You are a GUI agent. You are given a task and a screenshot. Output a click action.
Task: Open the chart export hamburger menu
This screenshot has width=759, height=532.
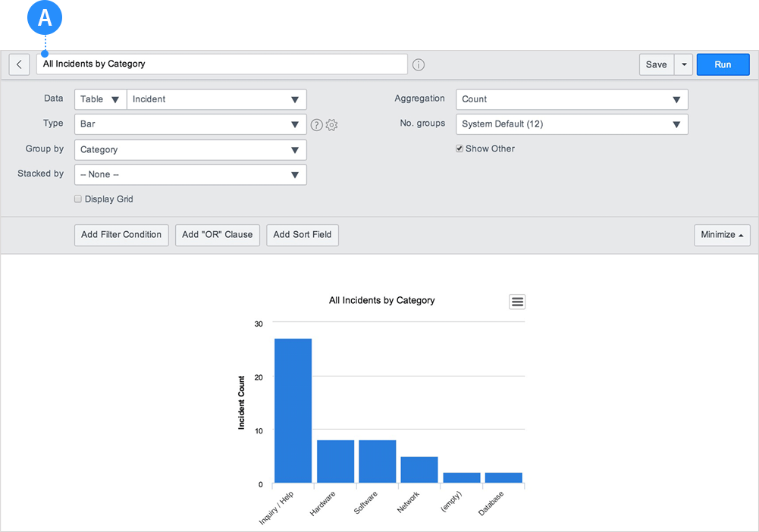click(517, 302)
